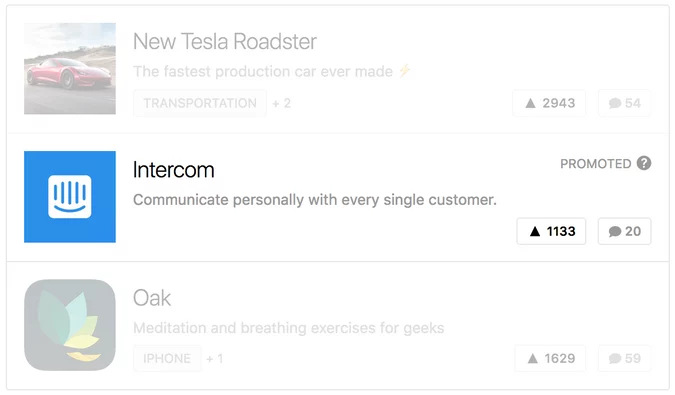
Task: Click the Oak leaf app icon
Action: pos(70,325)
